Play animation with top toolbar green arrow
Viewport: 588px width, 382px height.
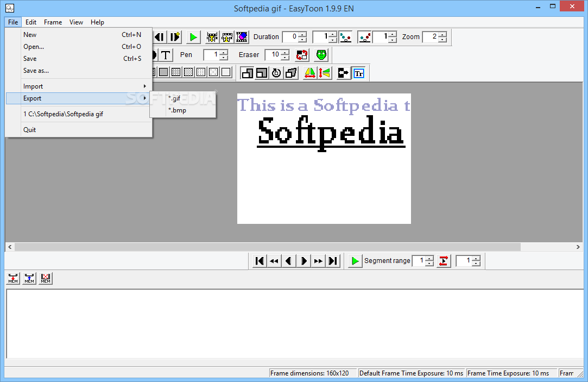pos(193,37)
